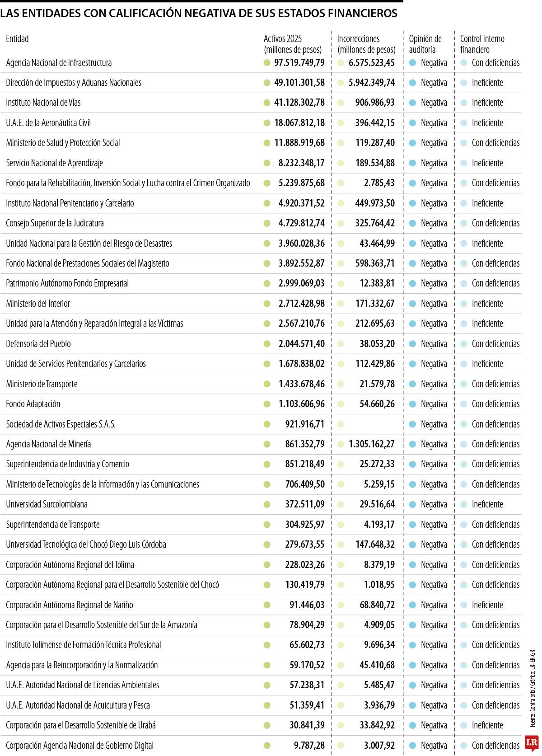Viewport: 542px width, 756px height.
Task: Select the Activos 2025 column header
Action: click(x=293, y=44)
